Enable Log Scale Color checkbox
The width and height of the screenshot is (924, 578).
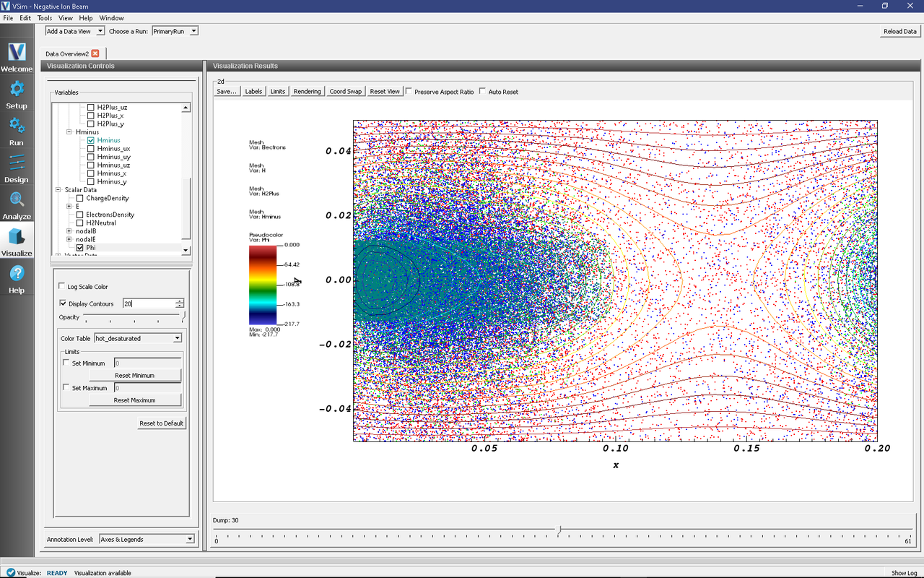[63, 287]
